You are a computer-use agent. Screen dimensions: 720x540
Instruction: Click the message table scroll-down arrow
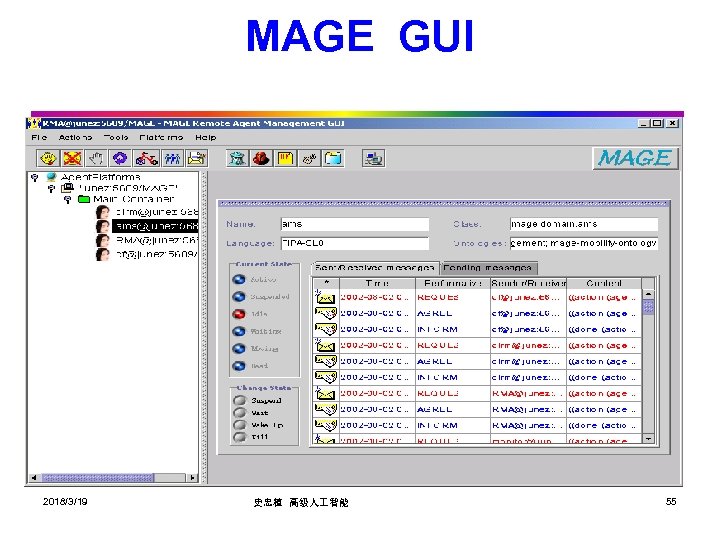(x=648, y=439)
